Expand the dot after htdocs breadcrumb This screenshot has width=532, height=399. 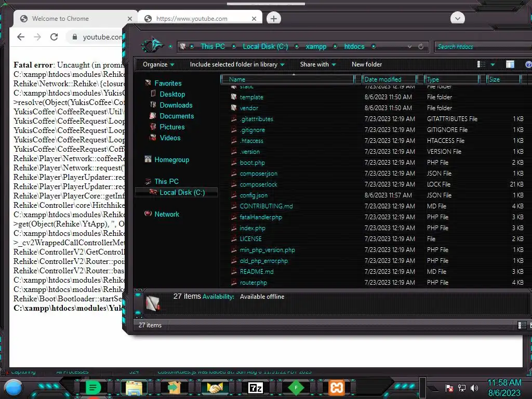[374, 46]
